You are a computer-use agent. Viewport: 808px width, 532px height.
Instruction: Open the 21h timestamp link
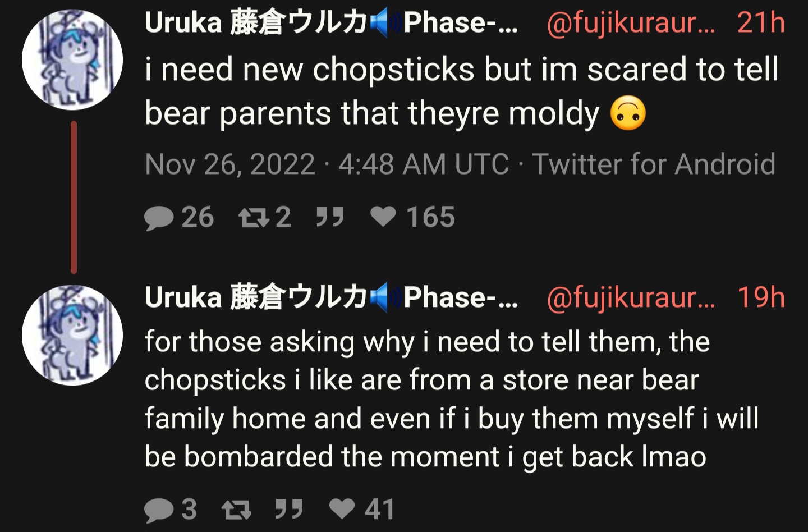pos(761,22)
